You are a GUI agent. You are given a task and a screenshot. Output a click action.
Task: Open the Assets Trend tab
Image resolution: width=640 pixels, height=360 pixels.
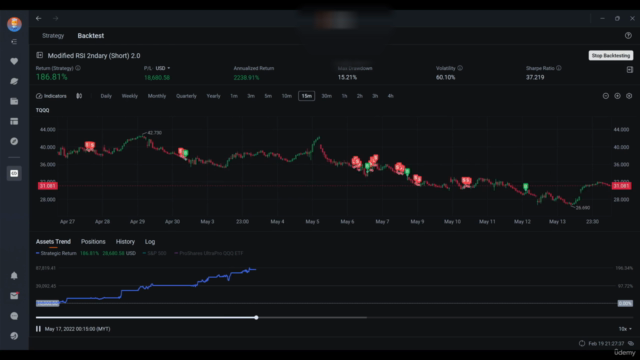53,242
